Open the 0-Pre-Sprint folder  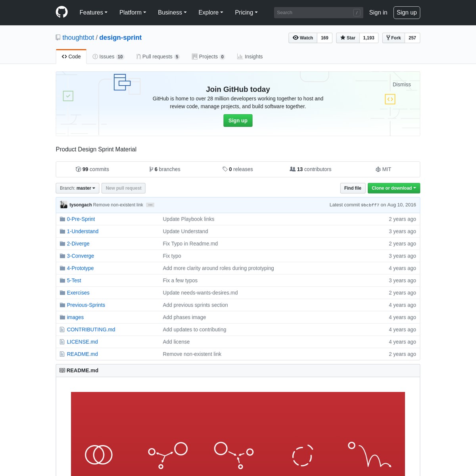81,219
